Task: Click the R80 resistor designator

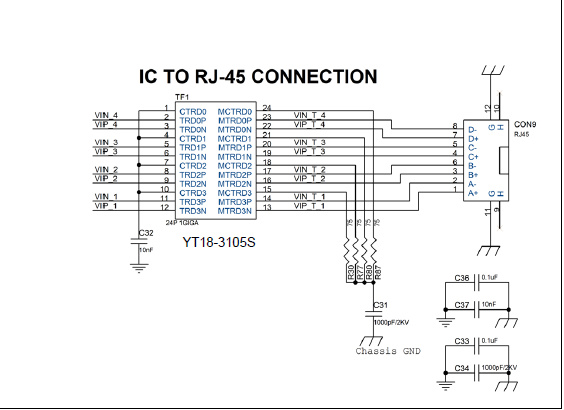Action: point(369,272)
